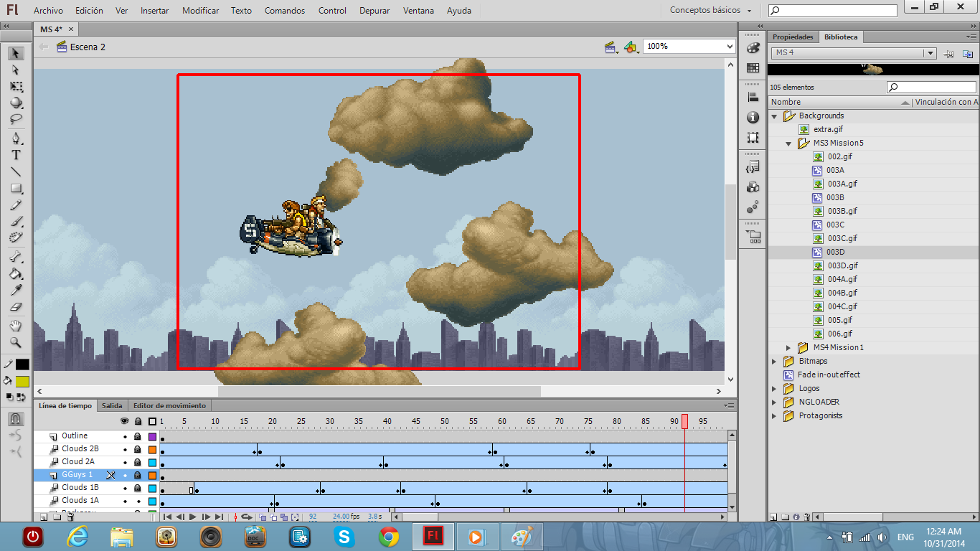Select the Subselection tool (white arrow)
This screenshot has width=980, height=551.
16,70
